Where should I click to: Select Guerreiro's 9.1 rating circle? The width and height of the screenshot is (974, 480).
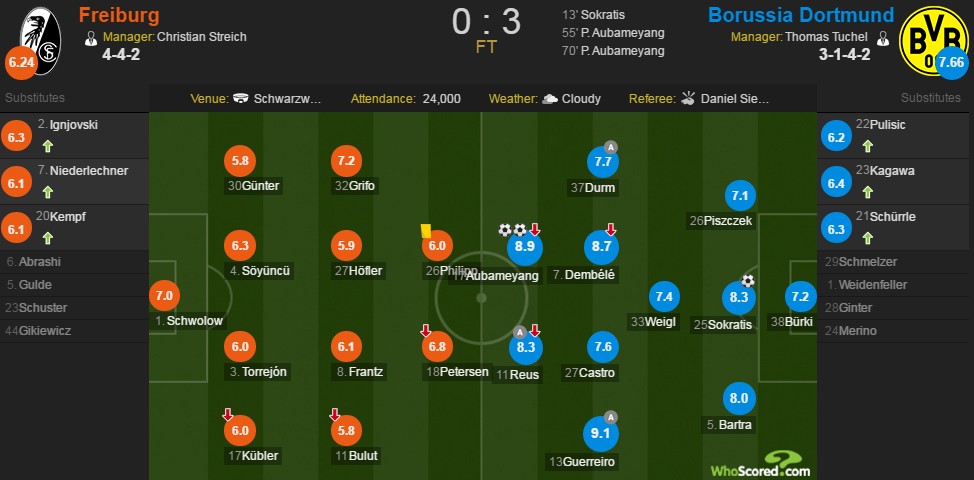[x=601, y=433]
